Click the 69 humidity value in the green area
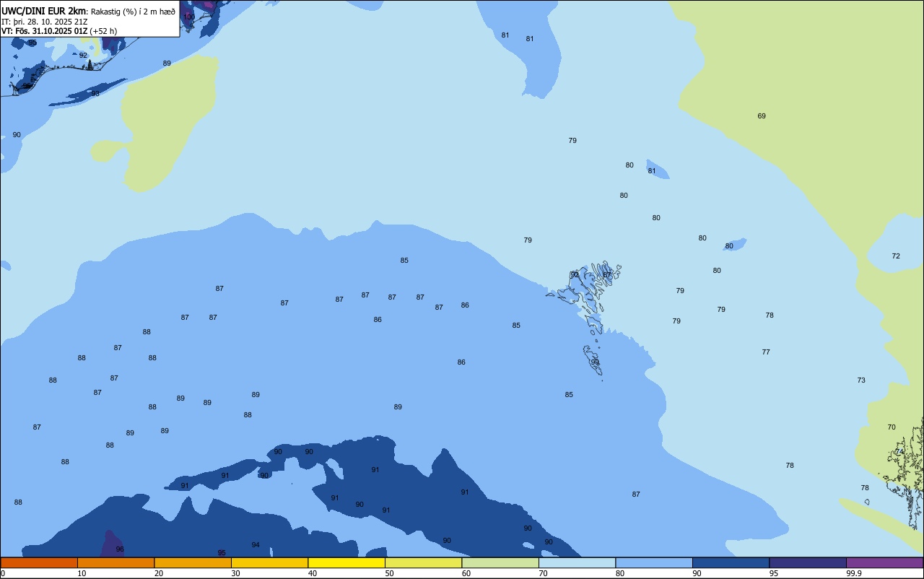Viewport: 924px width, 579px height. 762,116
